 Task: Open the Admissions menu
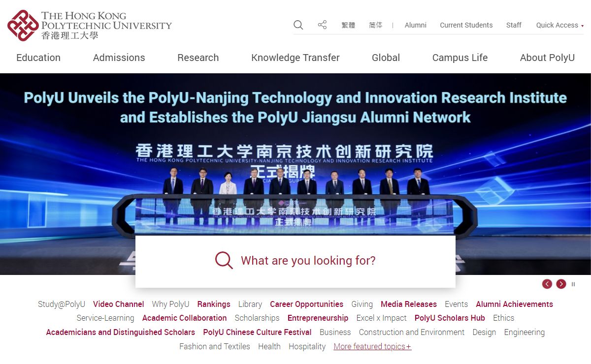119,58
